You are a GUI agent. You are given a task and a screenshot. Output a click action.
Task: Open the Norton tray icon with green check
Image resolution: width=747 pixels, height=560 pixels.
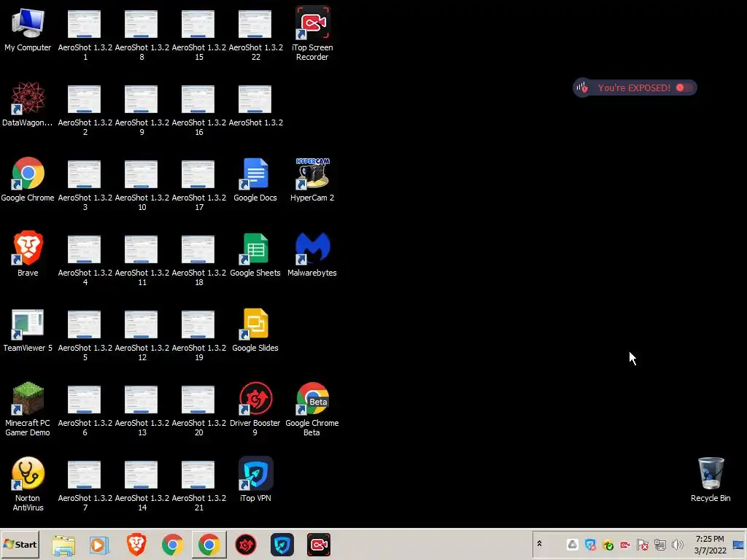[x=608, y=544]
